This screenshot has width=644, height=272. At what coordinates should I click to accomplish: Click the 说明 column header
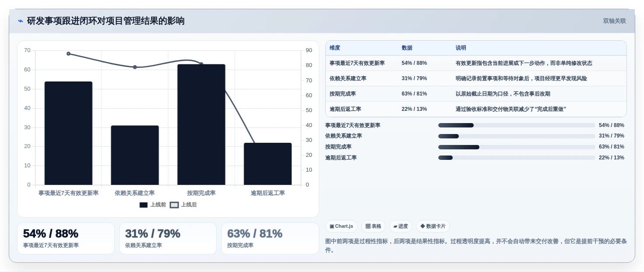pyautogui.click(x=461, y=48)
